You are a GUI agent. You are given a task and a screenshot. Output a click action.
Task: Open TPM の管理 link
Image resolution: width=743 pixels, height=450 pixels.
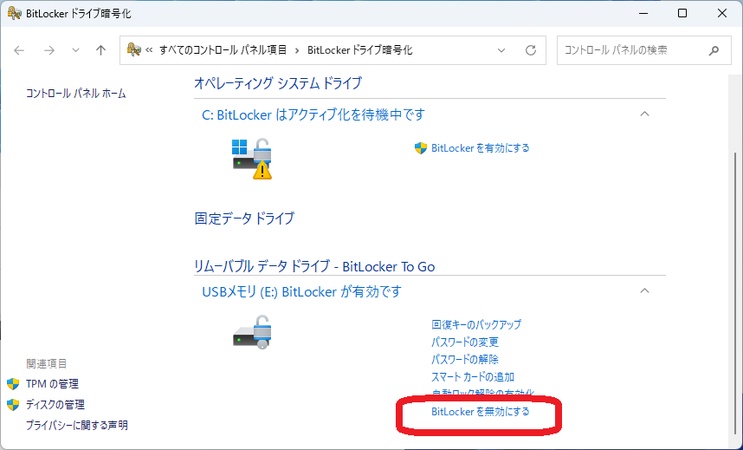pos(52,384)
